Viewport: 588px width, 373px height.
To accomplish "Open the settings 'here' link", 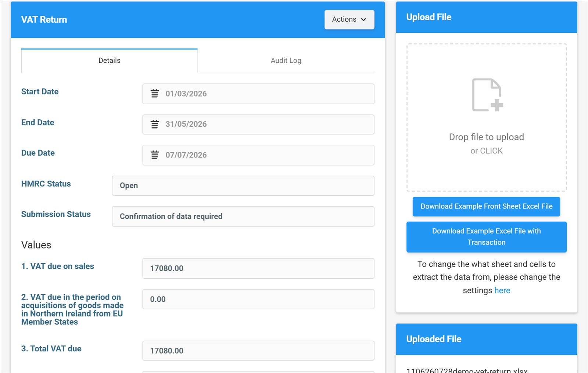I will 502,290.
